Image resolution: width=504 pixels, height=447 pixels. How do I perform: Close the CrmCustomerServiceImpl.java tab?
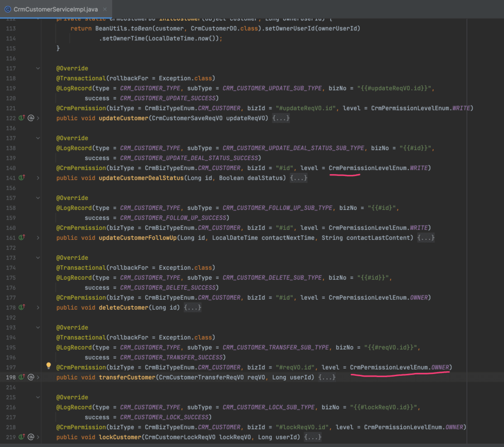106,9
